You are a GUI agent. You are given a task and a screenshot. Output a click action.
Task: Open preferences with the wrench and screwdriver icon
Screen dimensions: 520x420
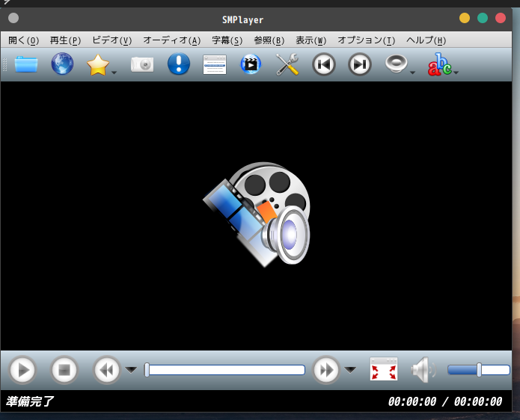click(287, 64)
